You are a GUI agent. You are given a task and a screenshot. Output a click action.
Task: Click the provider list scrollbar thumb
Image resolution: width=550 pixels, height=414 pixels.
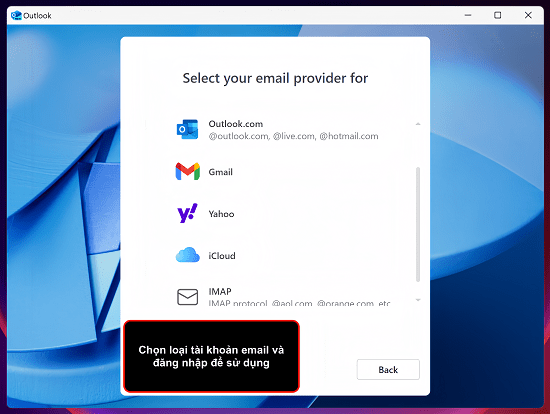(x=418, y=225)
